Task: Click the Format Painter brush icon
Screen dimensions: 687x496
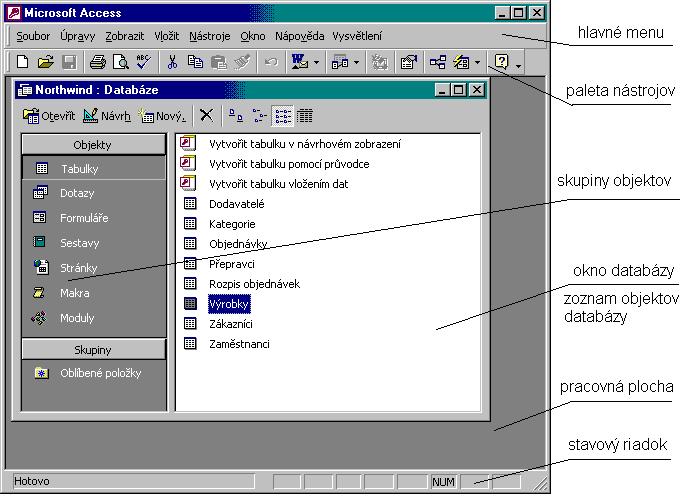Action: click(241, 62)
